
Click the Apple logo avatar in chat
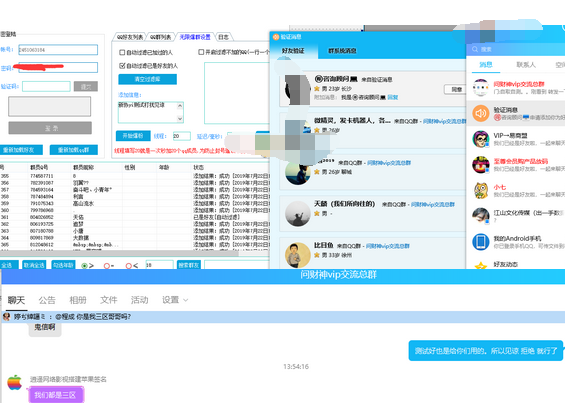point(14,382)
